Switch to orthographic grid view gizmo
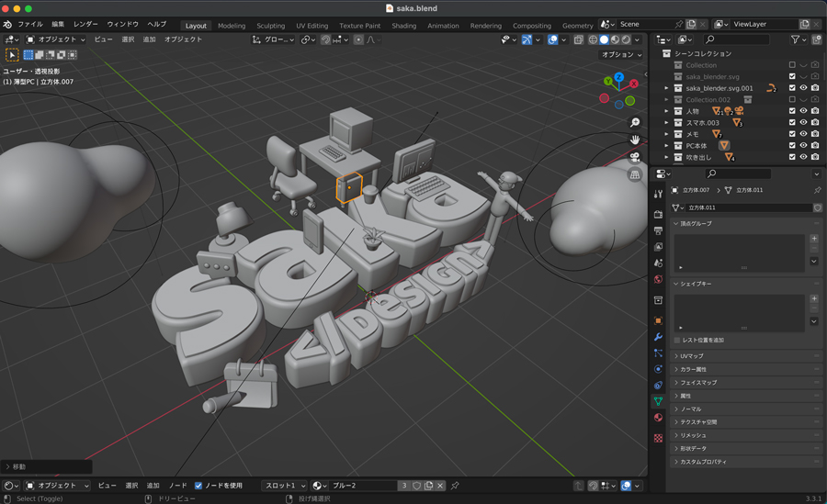The height and width of the screenshot is (504, 827). pos(634,174)
